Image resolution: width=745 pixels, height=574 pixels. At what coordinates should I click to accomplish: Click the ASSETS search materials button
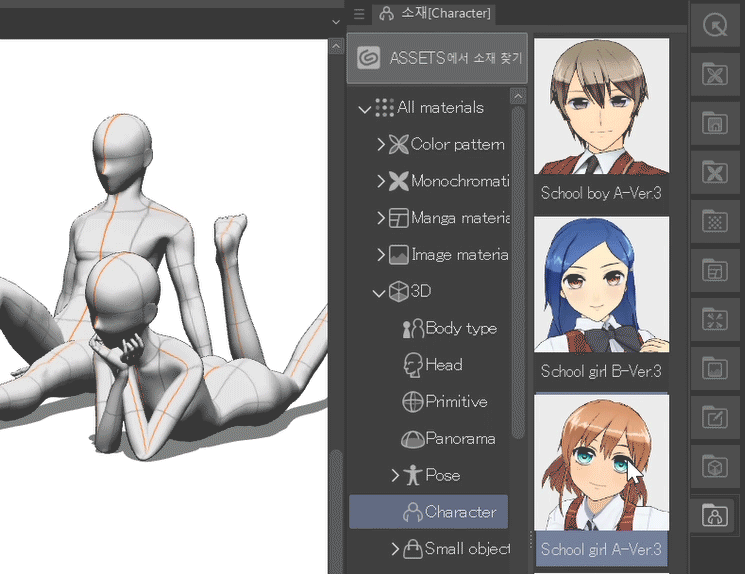click(437, 58)
